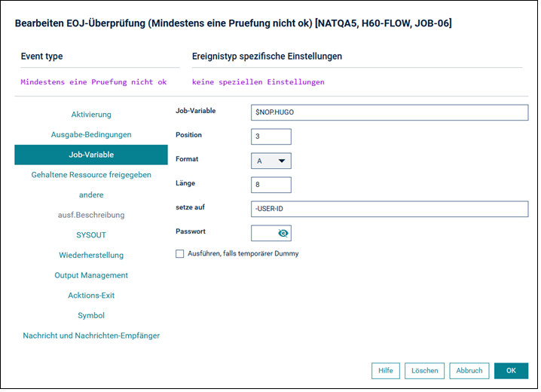This screenshot has height=392, width=541.
Task: Open ausf.Beschreibung section
Action: (91, 215)
